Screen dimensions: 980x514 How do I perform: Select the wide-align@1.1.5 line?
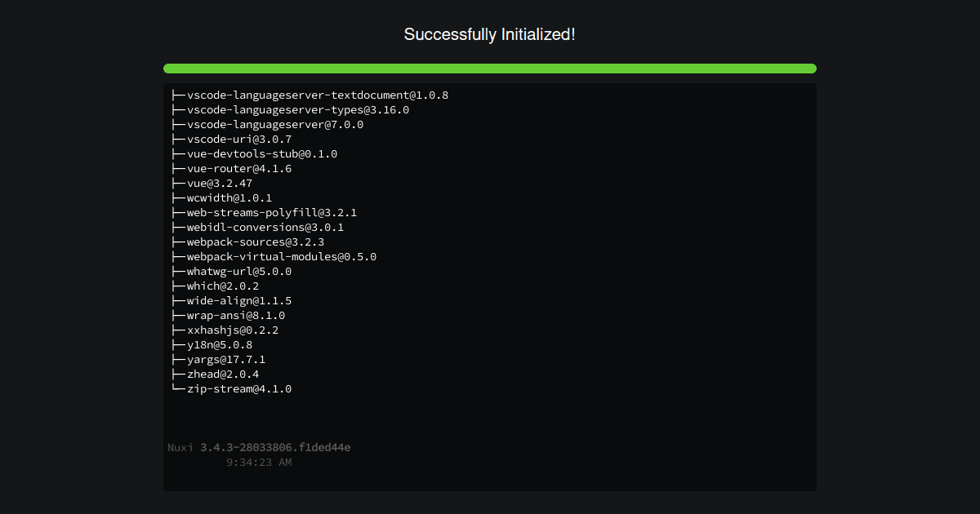[231, 301]
